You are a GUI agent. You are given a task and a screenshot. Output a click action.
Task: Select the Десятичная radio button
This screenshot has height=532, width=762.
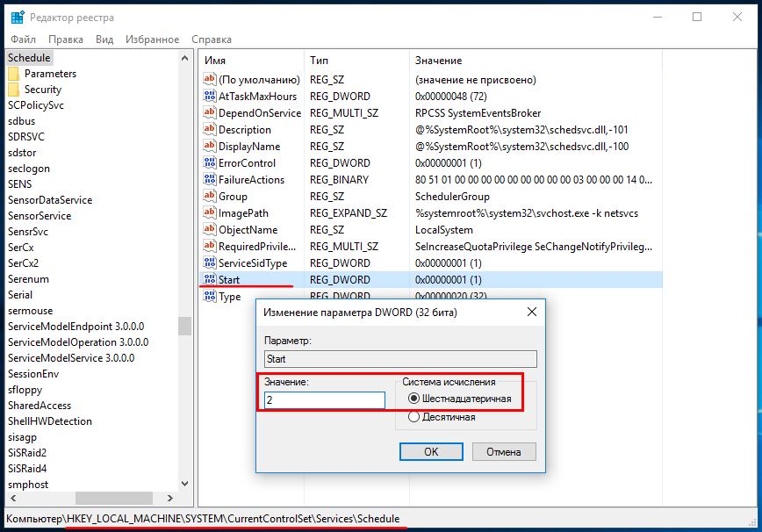[x=413, y=417]
